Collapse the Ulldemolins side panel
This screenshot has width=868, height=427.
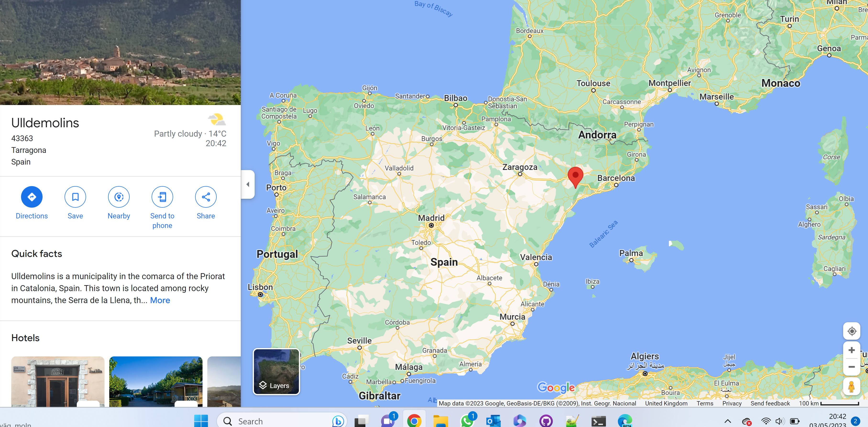click(x=248, y=184)
